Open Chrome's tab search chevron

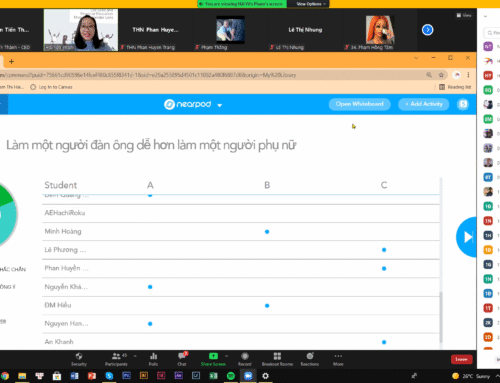click(416, 58)
